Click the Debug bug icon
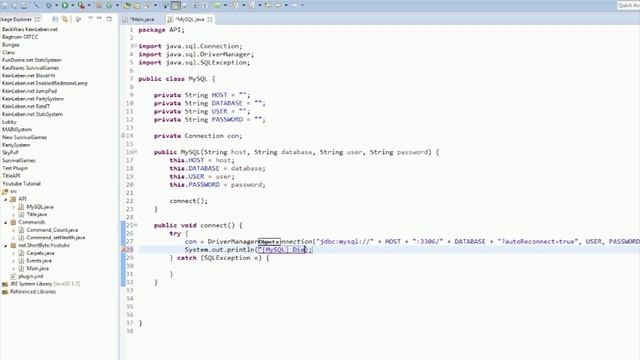Viewport: 640px width, 360px height. point(49,5)
